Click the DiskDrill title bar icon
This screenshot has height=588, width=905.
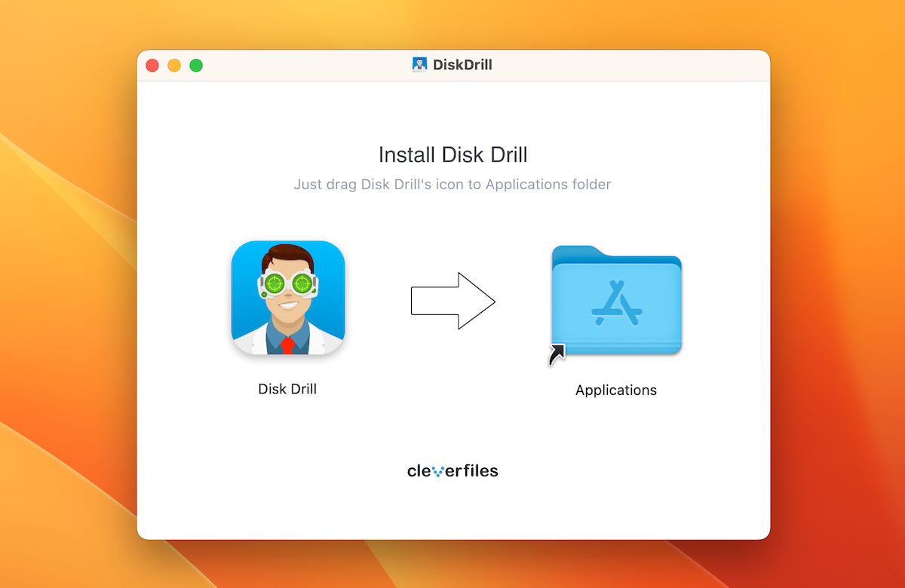419,65
